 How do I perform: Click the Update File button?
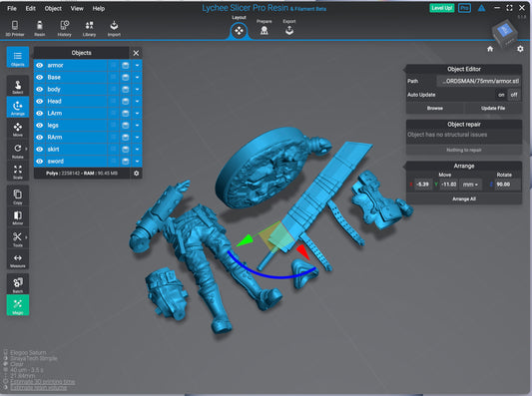pyautogui.click(x=493, y=108)
